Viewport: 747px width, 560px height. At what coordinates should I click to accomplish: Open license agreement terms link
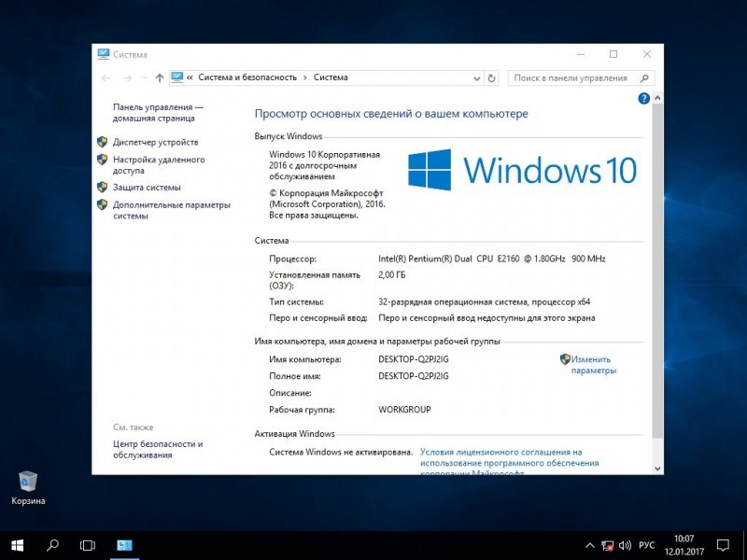click(x=509, y=462)
